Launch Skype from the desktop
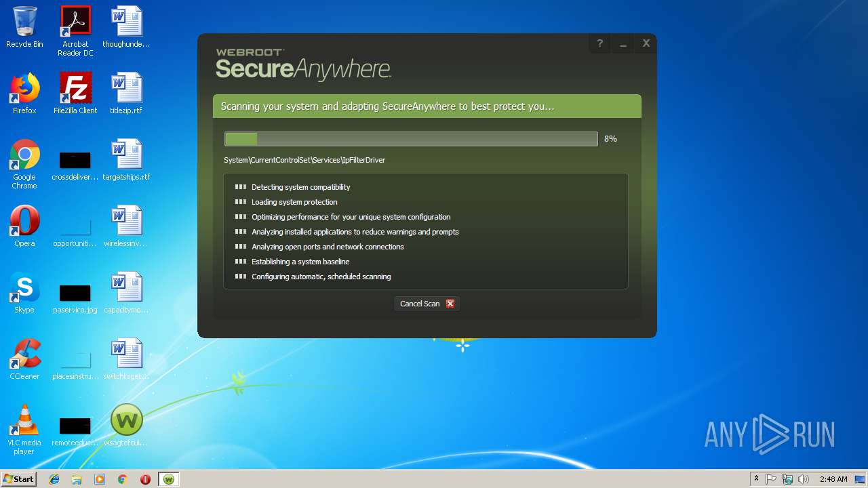Screen dimensions: 868x488 coord(24,293)
